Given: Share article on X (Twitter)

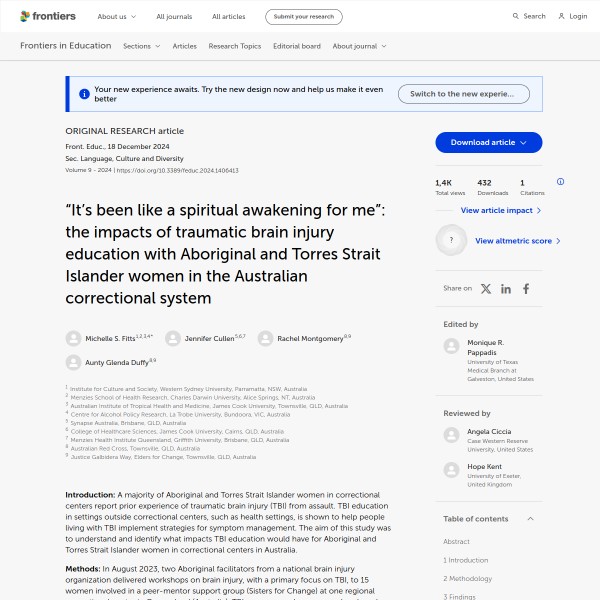Looking at the screenshot, I should pos(486,288).
